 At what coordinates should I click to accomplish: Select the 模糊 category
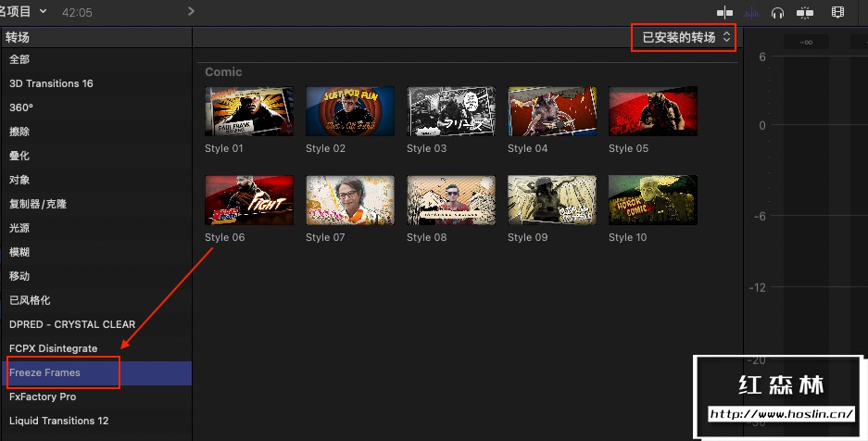coord(96,252)
